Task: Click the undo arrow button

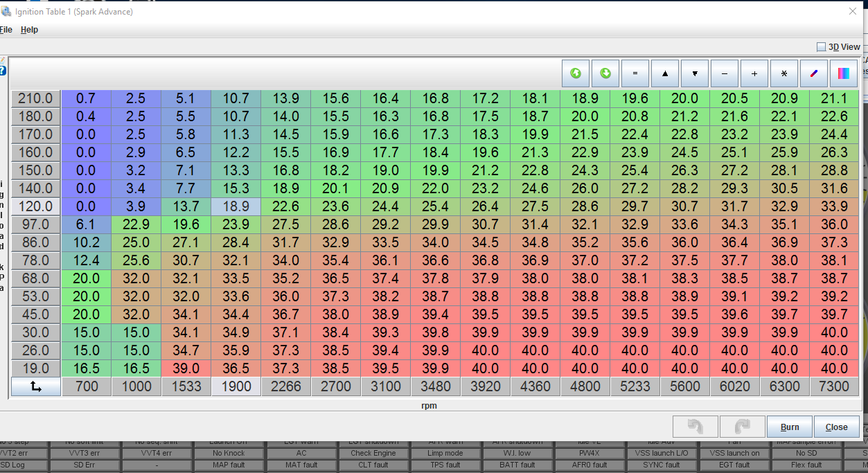Action: click(696, 427)
